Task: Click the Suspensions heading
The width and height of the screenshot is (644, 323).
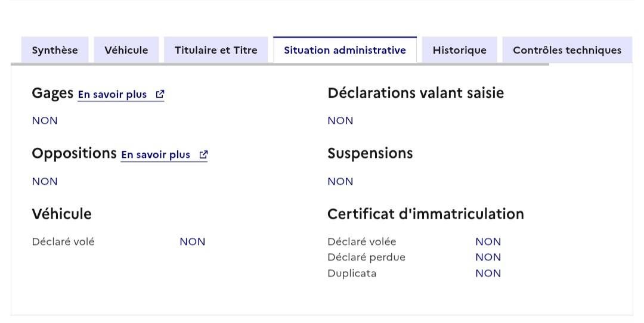Action: (370, 154)
